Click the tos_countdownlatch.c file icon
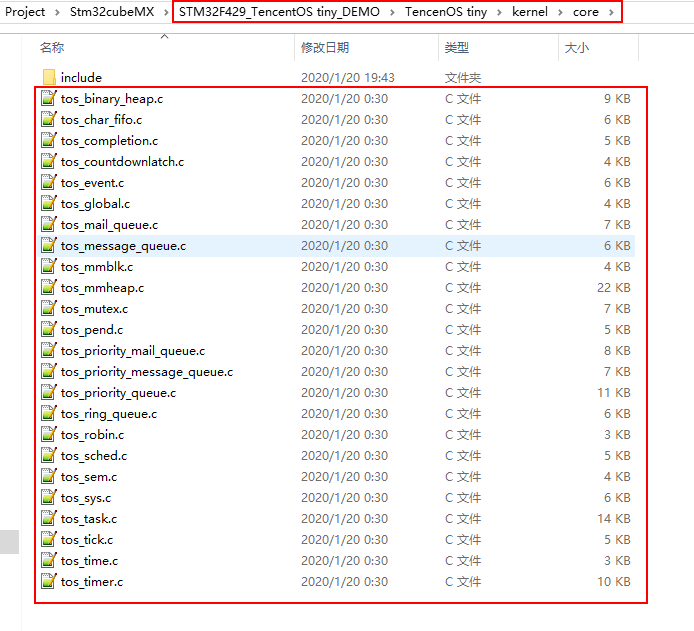The height and width of the screenshot is (631, 694). click(49, 162)
